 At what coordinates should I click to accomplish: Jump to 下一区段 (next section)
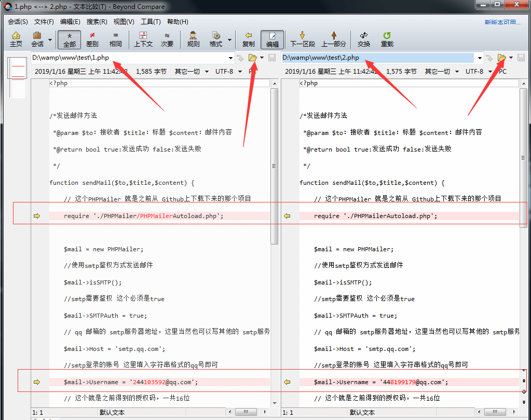click(304, 39)
